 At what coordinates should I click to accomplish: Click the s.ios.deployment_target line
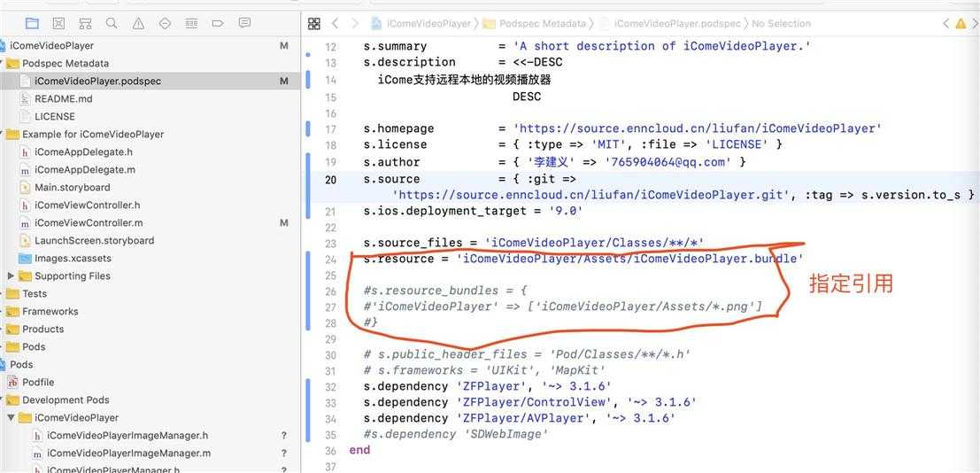(473, 211)
